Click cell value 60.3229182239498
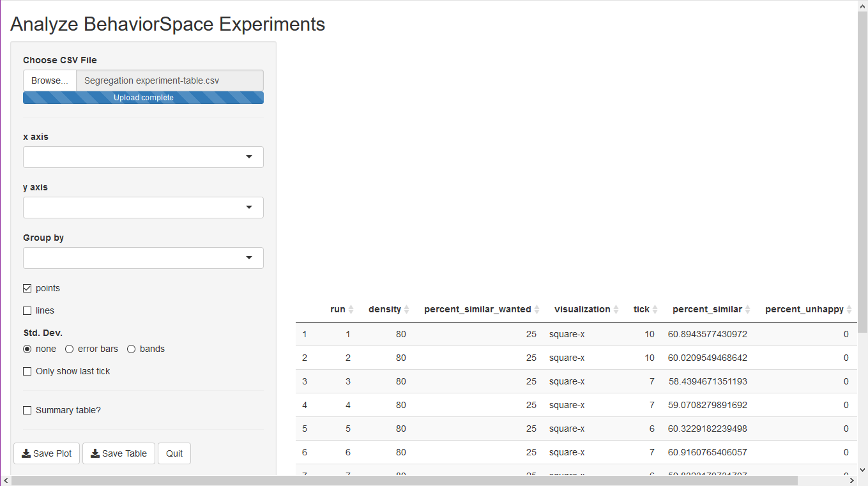 point(708,429)
